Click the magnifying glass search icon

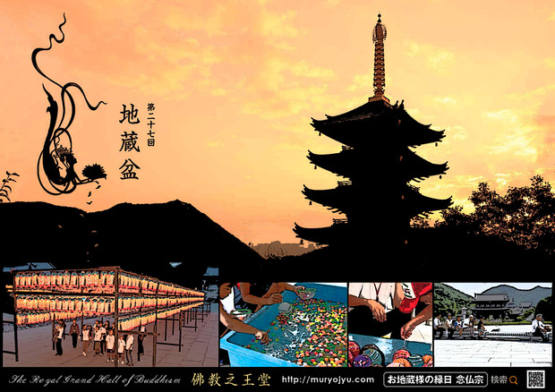[513, 379]
